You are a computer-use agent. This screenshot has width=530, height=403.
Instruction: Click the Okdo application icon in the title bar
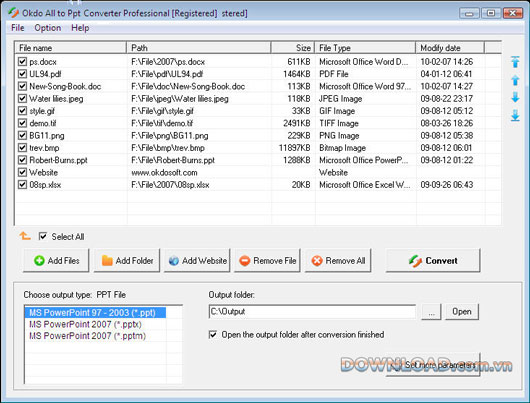14,13
